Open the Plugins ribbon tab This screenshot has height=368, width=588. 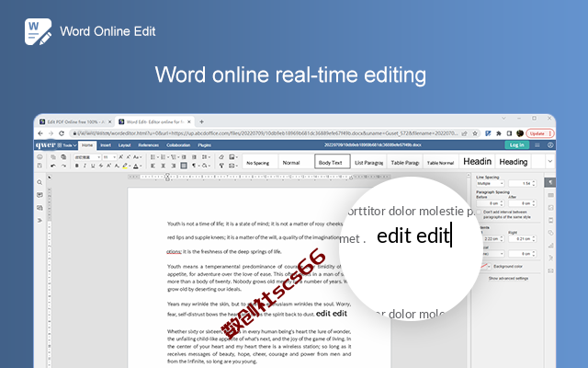click(204, 145)
